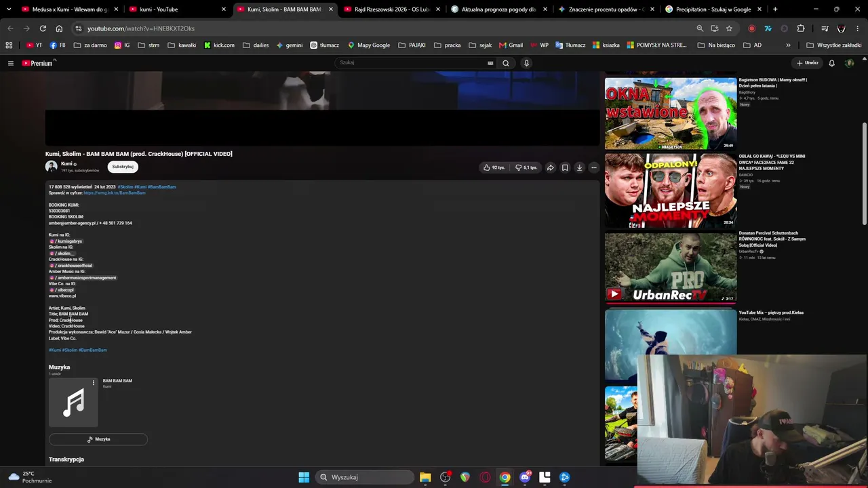Download the video

(579, 167)
